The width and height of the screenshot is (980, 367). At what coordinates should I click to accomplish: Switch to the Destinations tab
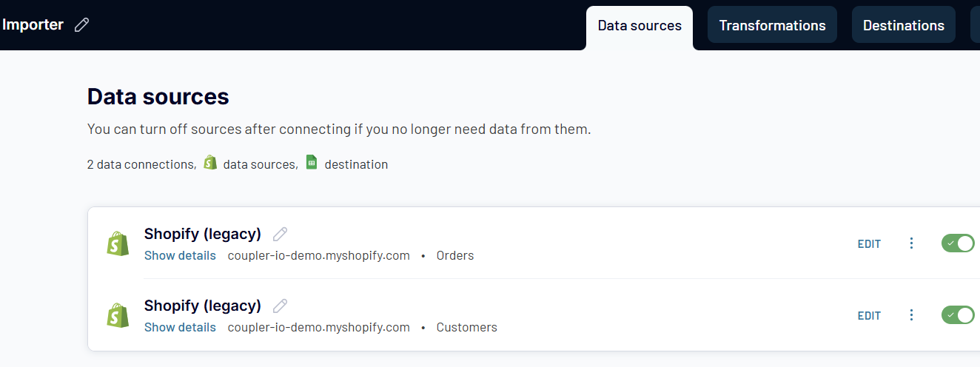[903, 25]
